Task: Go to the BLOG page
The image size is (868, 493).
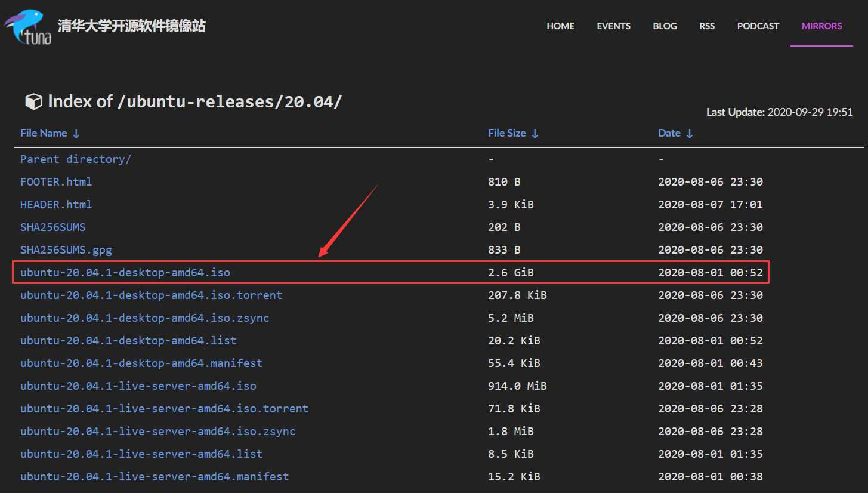Action: point(665,26)
